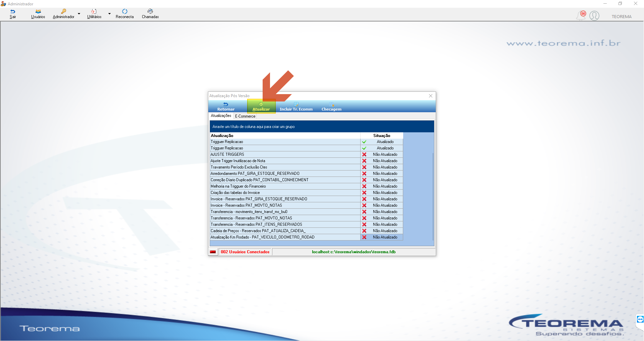Open the Utilitários toolbar icon
Image resolution: width=644 pixels, height=341 pixels.
94,14
